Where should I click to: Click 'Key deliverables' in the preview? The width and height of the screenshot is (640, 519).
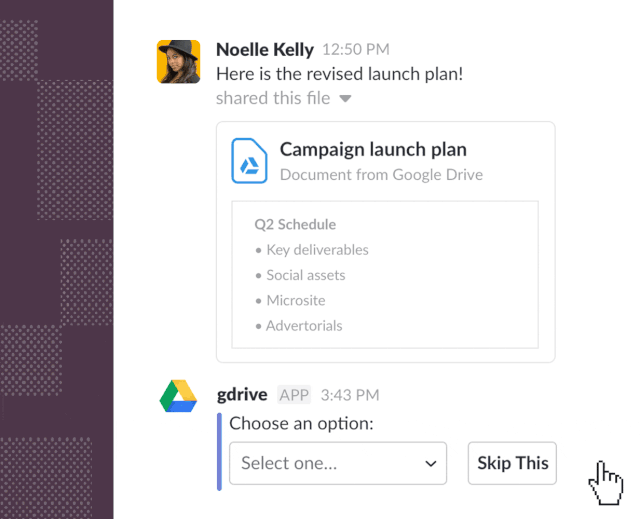pos(318,250)
